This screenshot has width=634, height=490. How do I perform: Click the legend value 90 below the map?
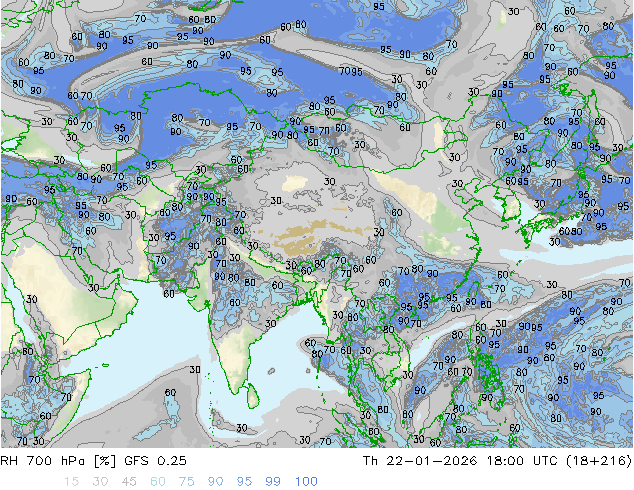pyautogui.click(x=215, y=481)
